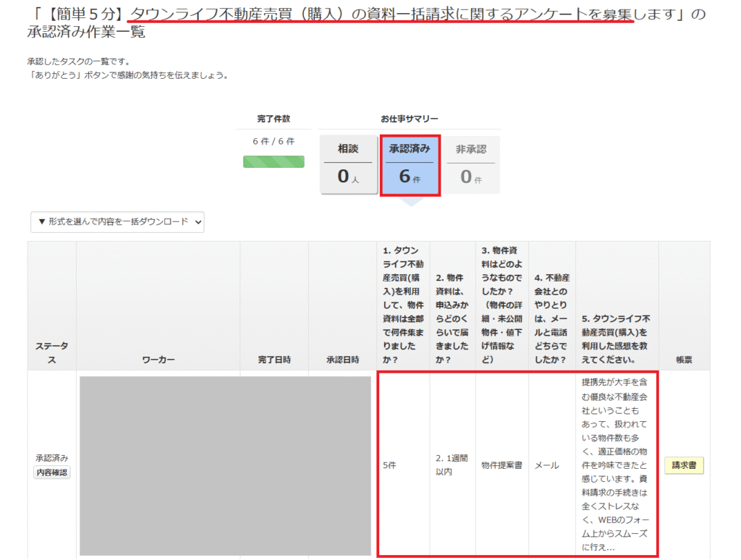Click the お仕事サマリー label
This screenshot has height=560, width=741.
[410, 119]
